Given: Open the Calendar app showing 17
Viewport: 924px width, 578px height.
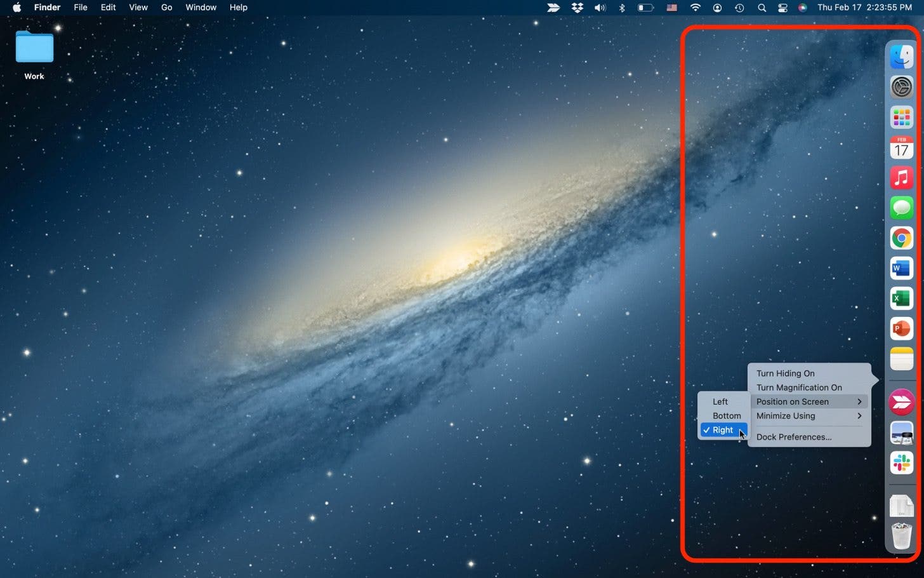Looking at the screenshot, I should [901, 148].
